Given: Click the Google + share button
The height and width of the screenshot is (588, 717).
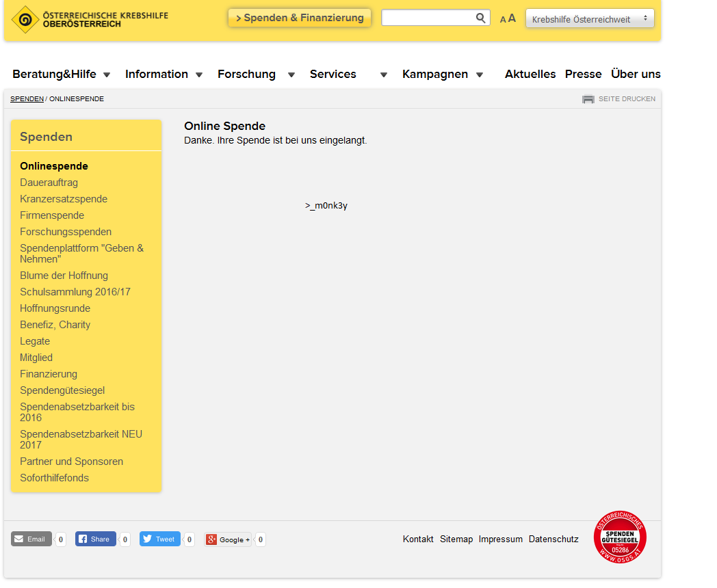Looking at the screenshot, I should click(228, 539).
